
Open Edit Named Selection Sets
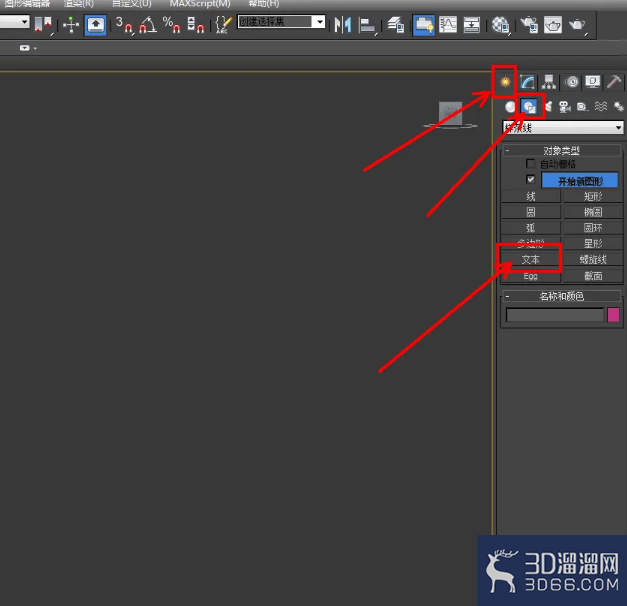click(x=223, y=25)
